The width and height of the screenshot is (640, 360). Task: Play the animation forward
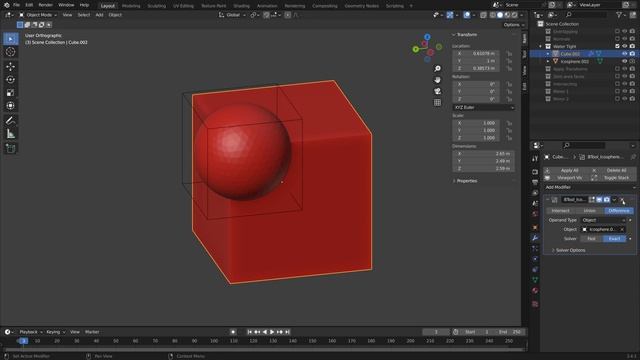[x=272, y=332]
